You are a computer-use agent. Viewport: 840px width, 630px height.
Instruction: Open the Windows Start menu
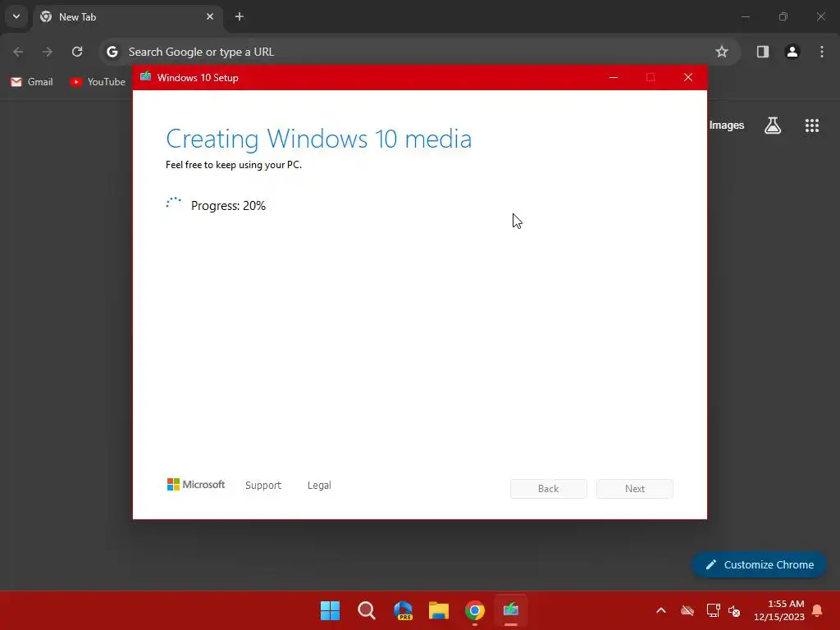pos(330,610)
